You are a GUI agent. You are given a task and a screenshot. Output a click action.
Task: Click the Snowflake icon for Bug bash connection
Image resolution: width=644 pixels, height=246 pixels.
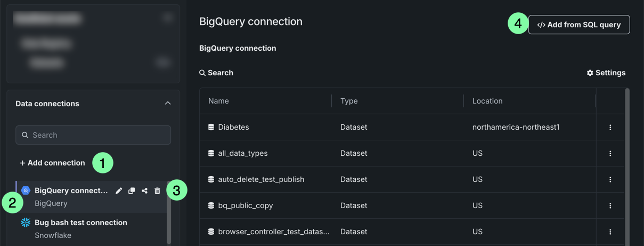(x=25, y=223)
